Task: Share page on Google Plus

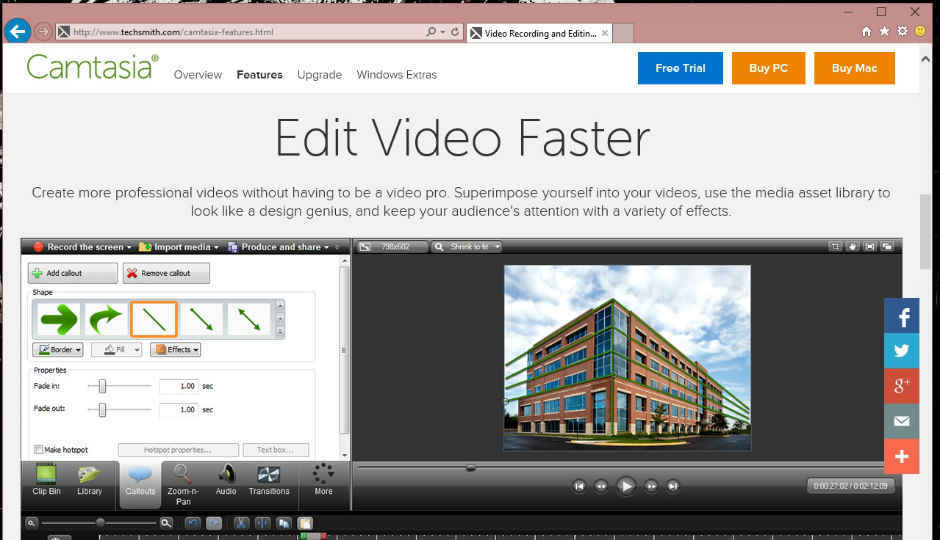Action: point(902,386)
